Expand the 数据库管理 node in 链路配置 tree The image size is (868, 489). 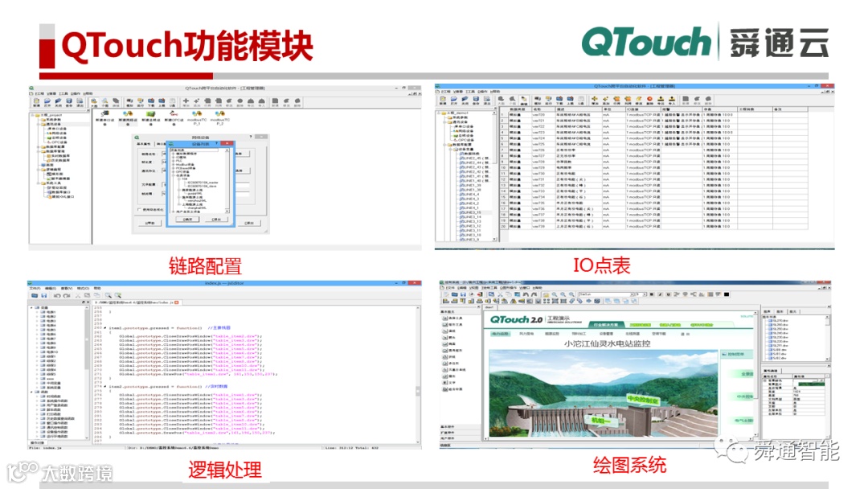(x=39, y=151)
